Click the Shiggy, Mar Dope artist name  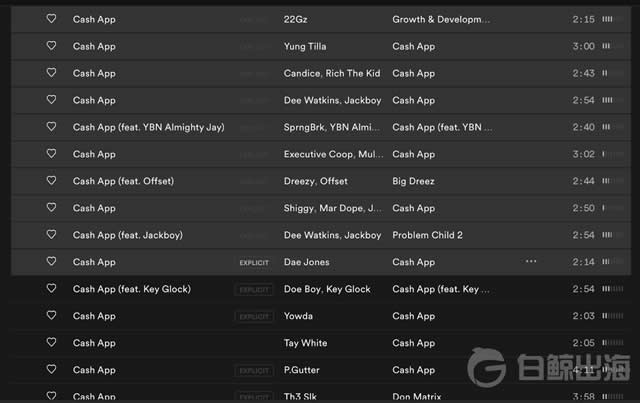332,208
